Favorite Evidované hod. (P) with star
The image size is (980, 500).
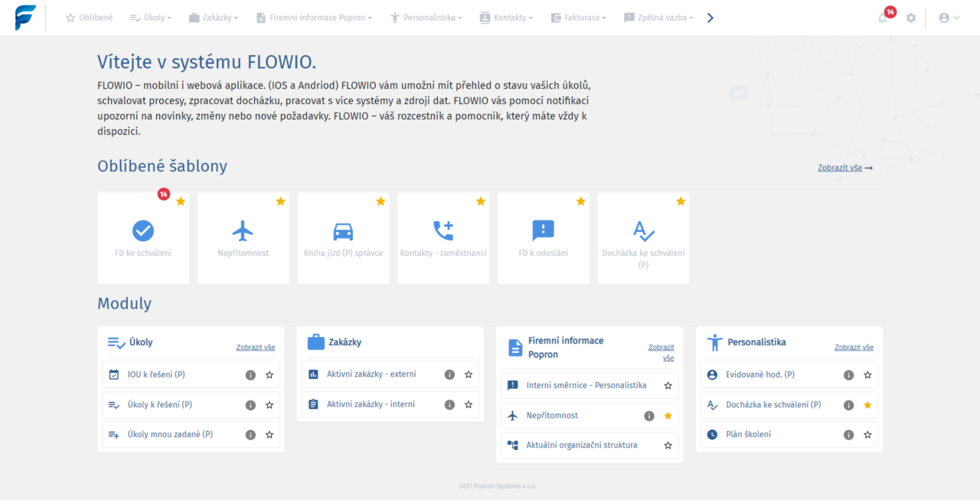click(867, 375)
